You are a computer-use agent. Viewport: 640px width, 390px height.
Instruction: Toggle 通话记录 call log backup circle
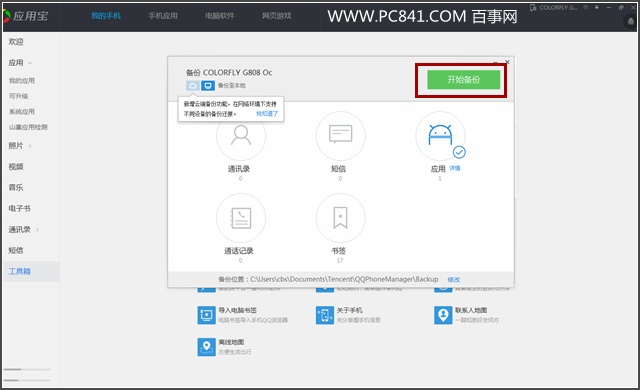pos(241,218)
